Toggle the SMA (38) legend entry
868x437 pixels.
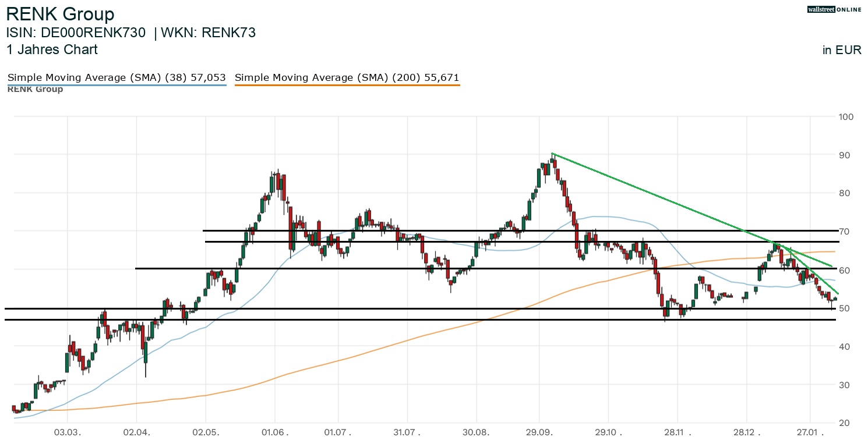point(116,77)
